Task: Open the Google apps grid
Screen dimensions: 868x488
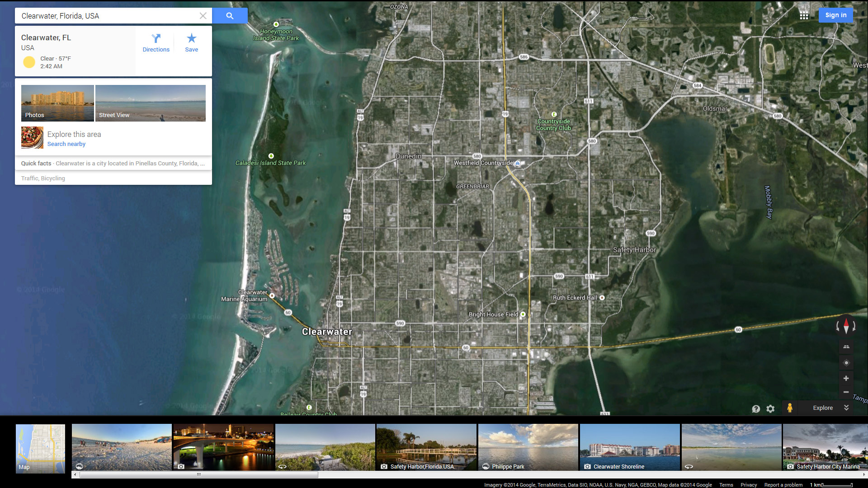Action: click(x=804, y=15)
